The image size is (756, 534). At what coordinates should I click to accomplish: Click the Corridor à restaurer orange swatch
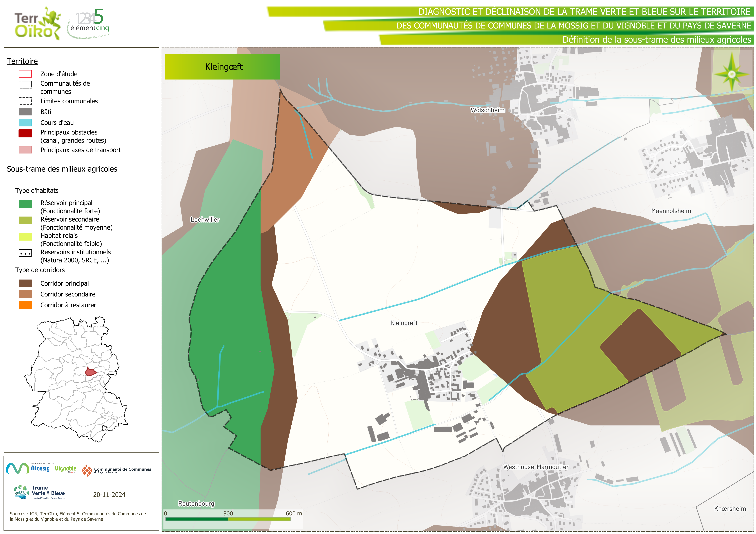click(25, 305)
